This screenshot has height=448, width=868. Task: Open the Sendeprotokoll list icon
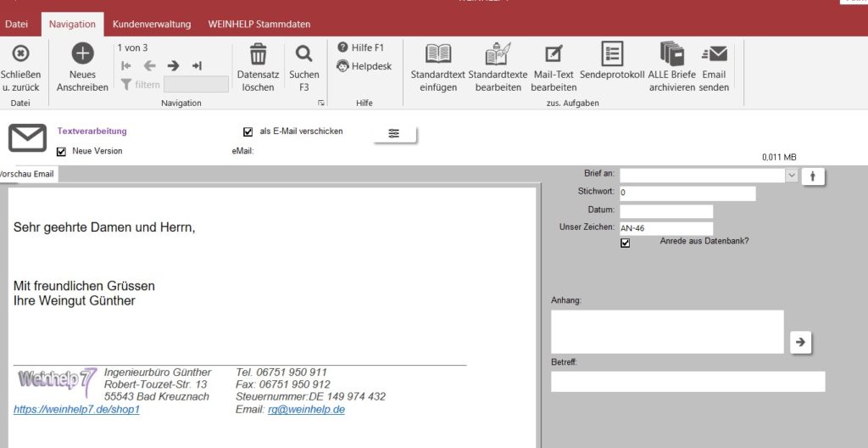click(612, 54)
